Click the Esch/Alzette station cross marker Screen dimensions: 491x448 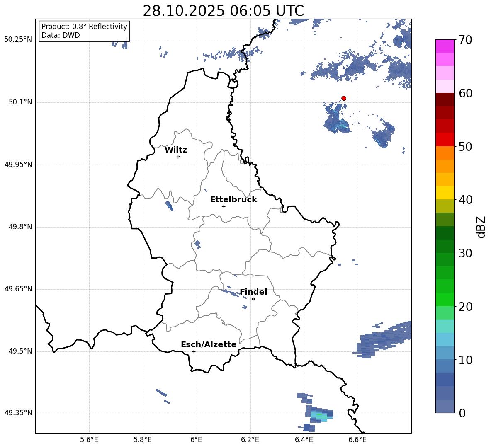point(194,351)
